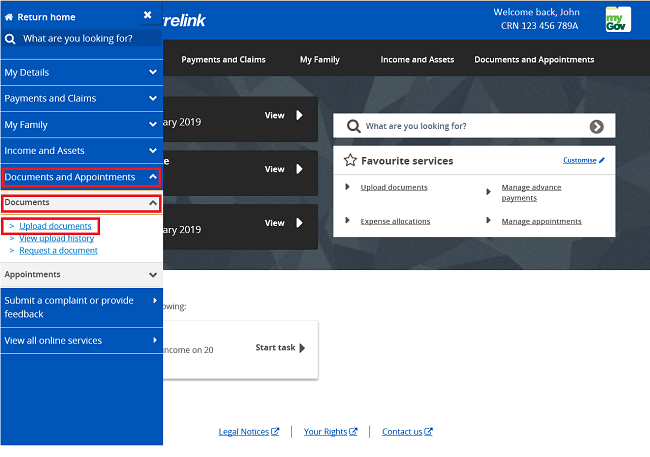Click the pencil icon beside Customise

click(x=602, y=160)
